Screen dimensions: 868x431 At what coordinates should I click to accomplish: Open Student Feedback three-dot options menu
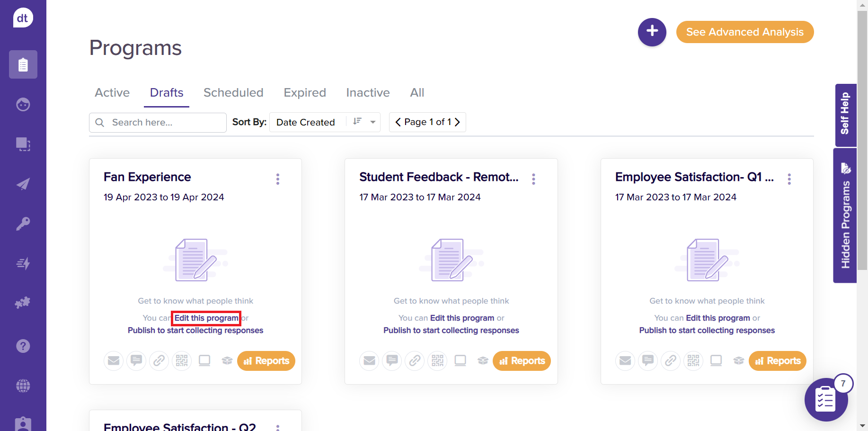(x=533, y=179)
